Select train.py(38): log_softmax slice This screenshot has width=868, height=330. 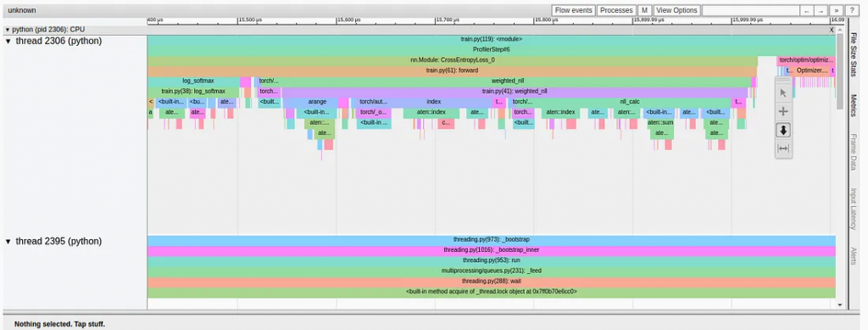tap(193, 92)
